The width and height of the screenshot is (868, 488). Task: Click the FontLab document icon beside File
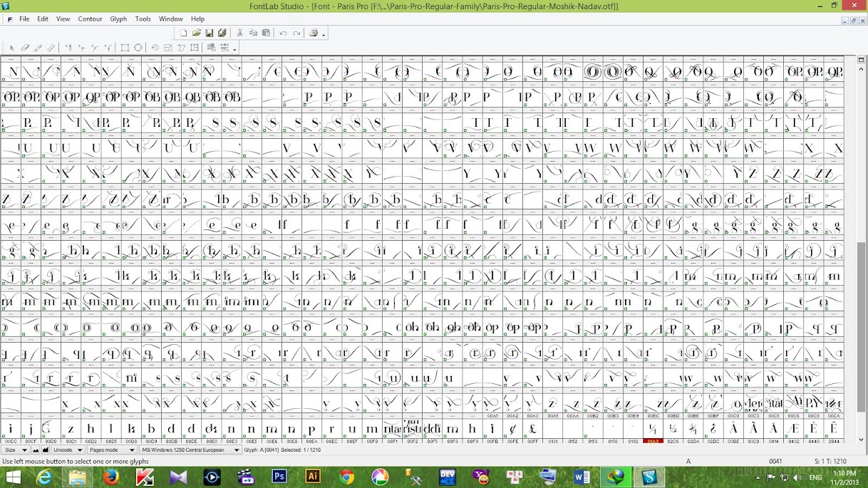[9, 19]
